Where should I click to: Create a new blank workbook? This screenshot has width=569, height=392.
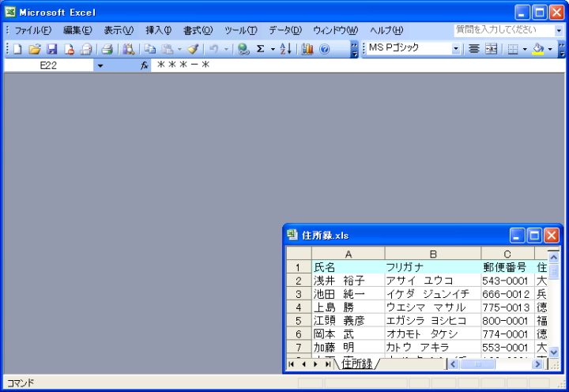17,49
